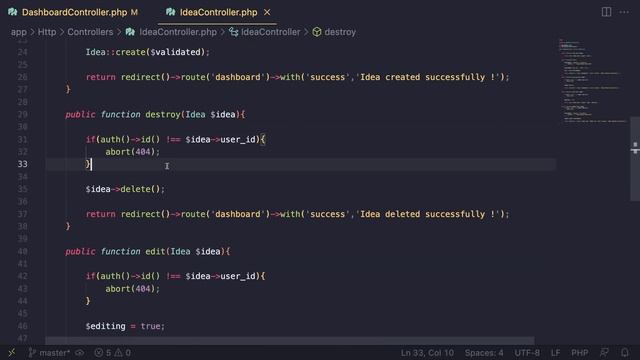This screenshot has width=640, height=360.
Task: Click the Http breadcrumb segment
Action: click(47, 32)
